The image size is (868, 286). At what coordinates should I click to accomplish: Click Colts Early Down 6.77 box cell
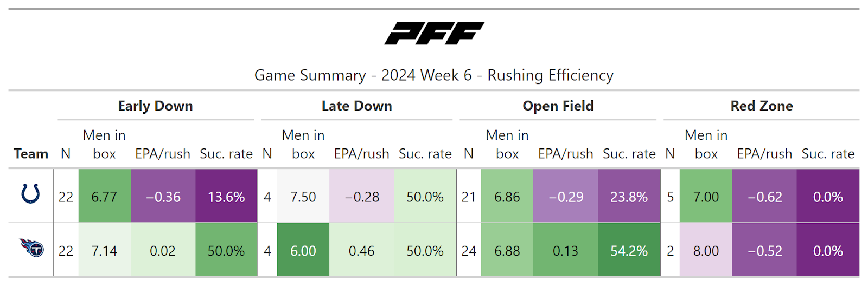[104, 197]
